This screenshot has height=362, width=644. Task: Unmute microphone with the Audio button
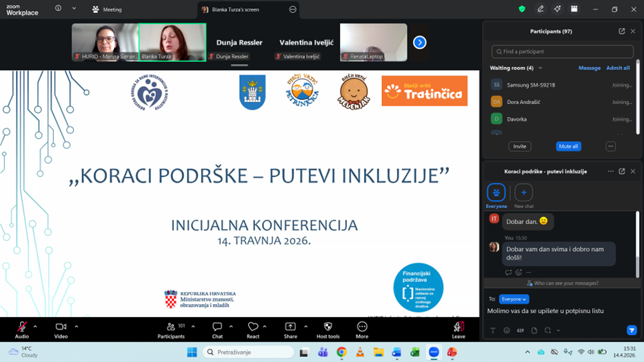pyautogui.click(x=22, y=327)
